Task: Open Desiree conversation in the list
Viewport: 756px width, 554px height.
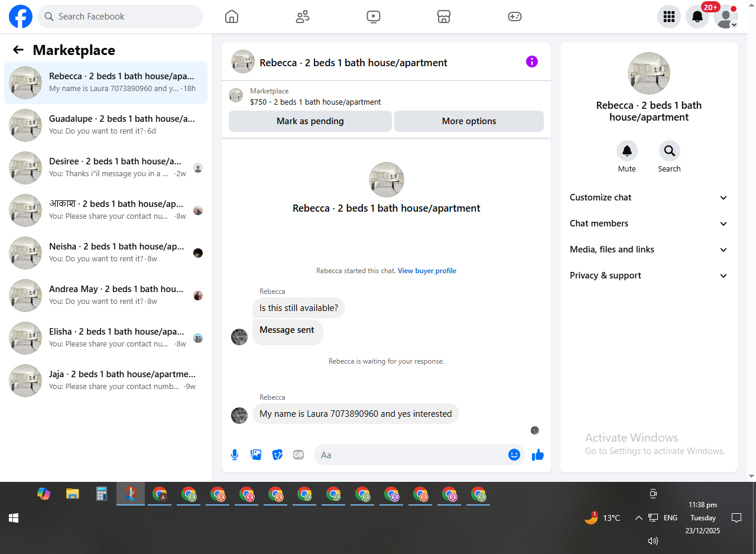Action: tap(106, 168)
